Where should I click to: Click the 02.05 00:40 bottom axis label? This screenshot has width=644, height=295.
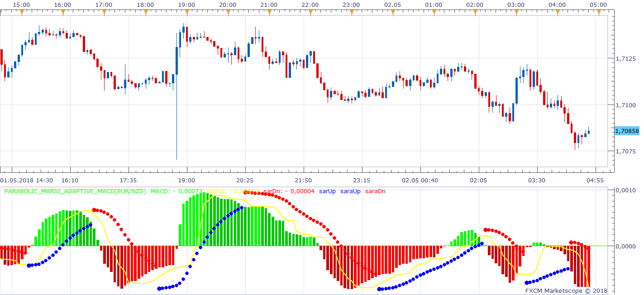point(420,180)
